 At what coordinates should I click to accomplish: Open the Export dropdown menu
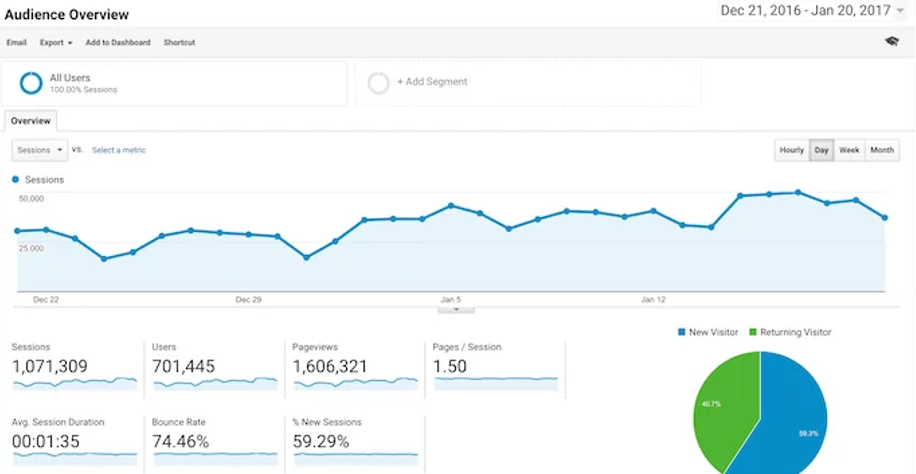click(x=56, y=43)
